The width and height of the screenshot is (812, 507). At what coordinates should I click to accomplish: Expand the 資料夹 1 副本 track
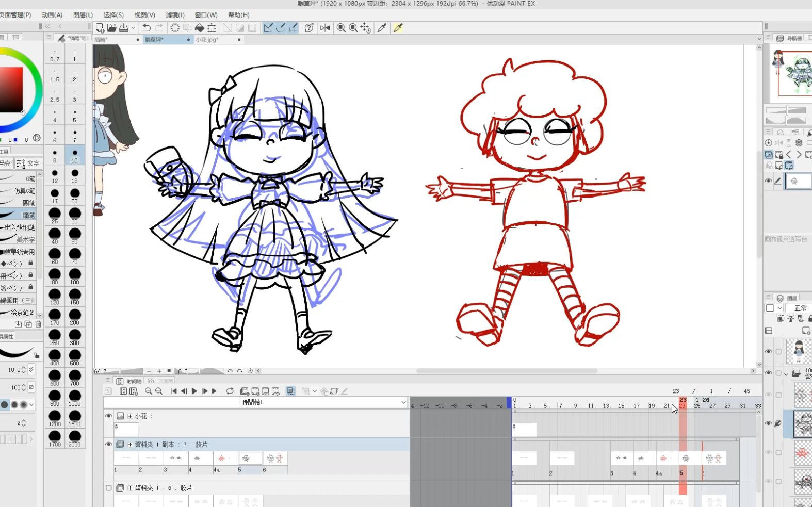(131, 444)
